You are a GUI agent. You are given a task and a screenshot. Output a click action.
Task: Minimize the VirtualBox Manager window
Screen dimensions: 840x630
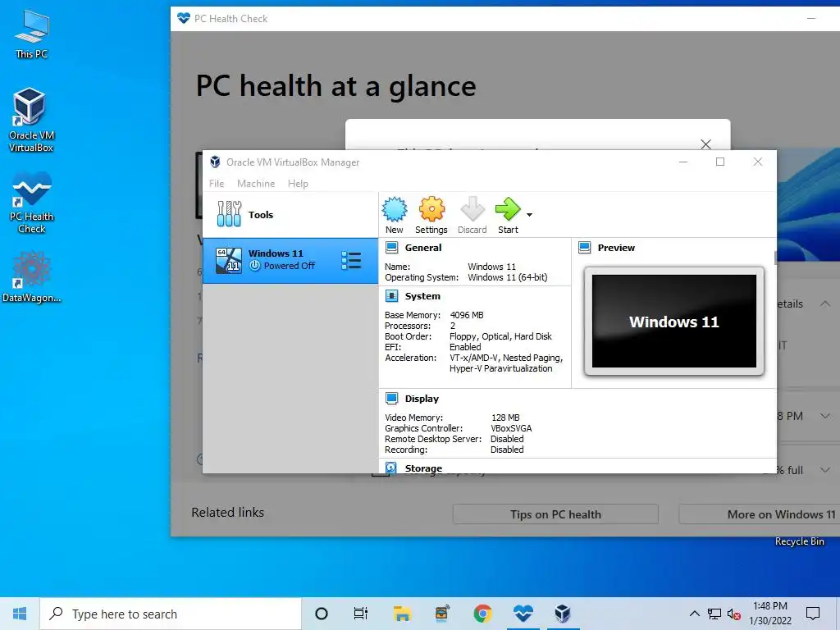683,162
